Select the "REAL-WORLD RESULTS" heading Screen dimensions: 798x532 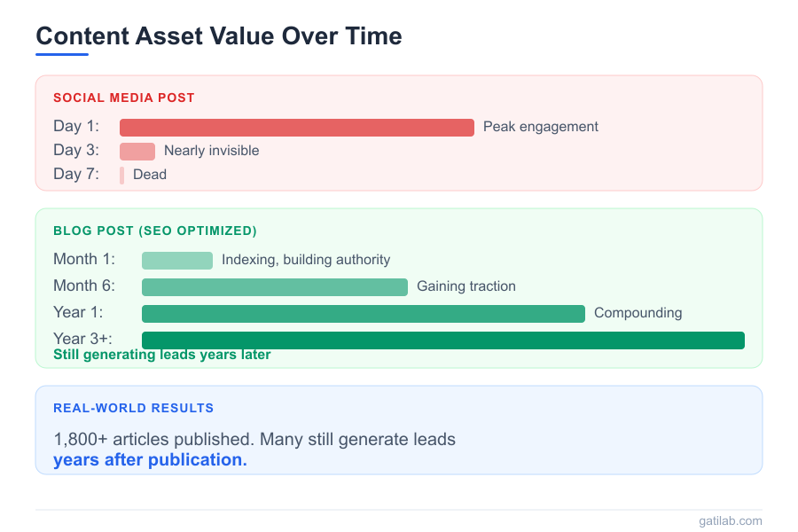134,409
